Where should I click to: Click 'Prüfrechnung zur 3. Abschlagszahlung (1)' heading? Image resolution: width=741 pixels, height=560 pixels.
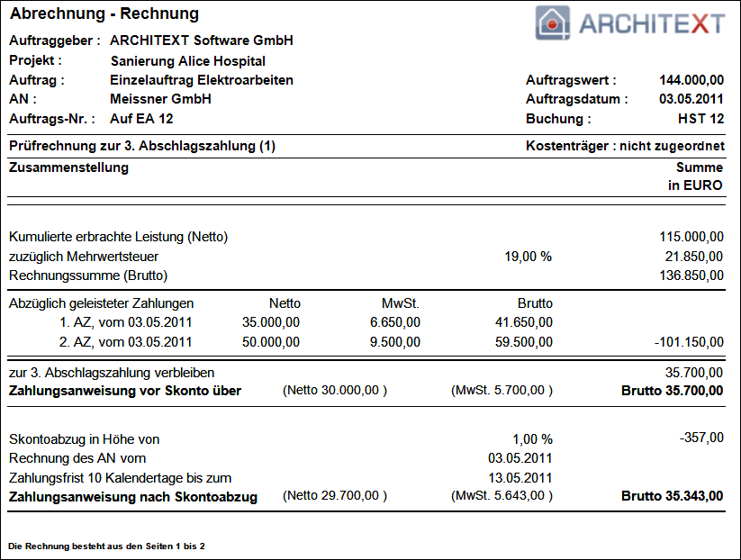[x=142, y=146]
